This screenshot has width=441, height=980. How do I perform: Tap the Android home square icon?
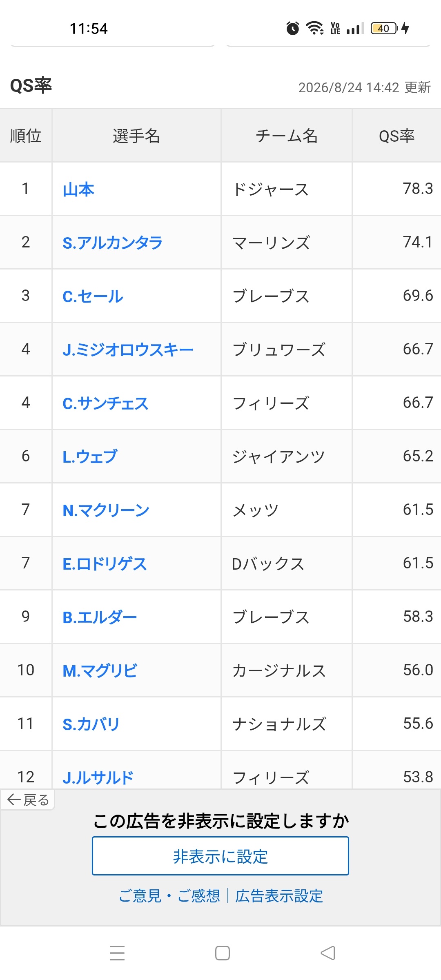point(223,953)
